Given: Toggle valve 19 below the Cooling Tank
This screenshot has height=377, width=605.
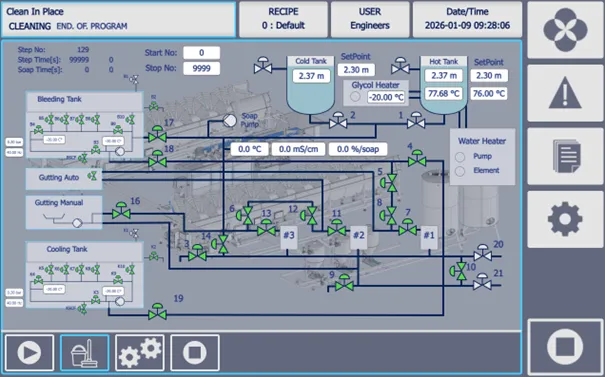Looking at the screenshot, I should tap(157, 312).
